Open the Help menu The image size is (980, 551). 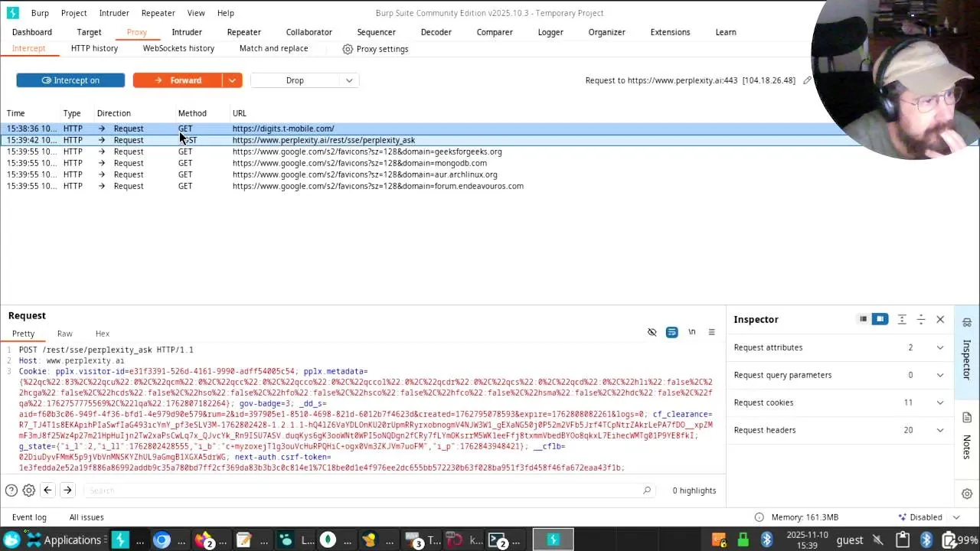click(x=225, y=13)
